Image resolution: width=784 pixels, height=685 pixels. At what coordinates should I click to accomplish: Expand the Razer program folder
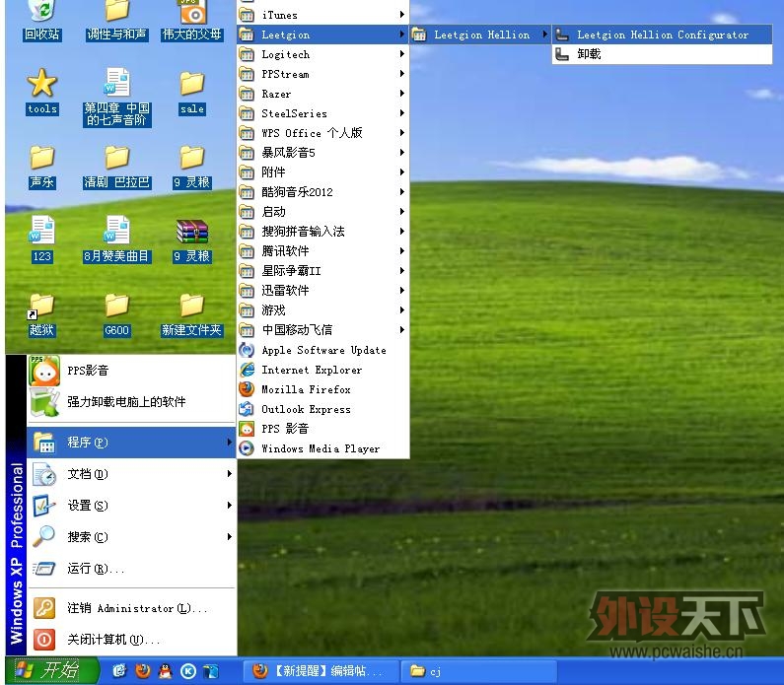323,94
